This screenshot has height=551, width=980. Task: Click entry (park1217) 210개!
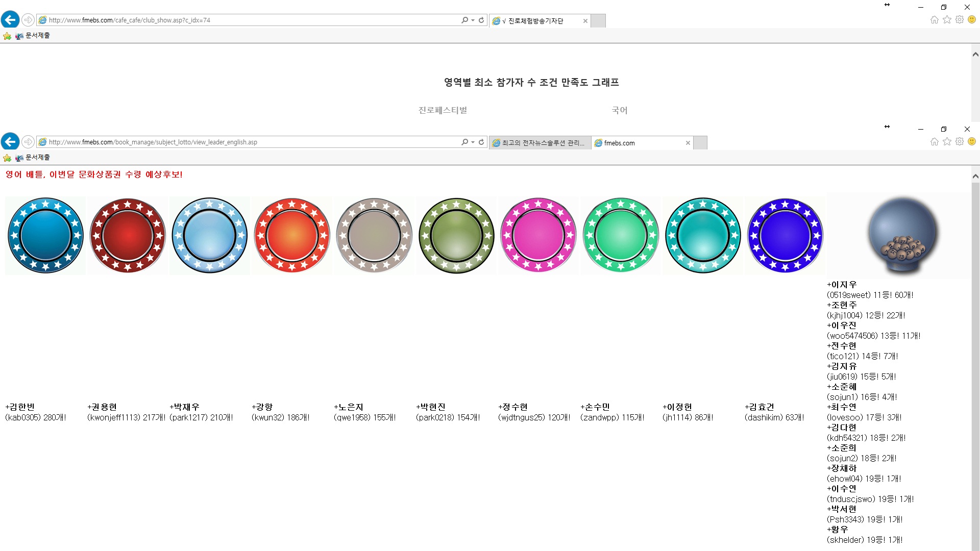pyautogui.click(x=201, y=417)
